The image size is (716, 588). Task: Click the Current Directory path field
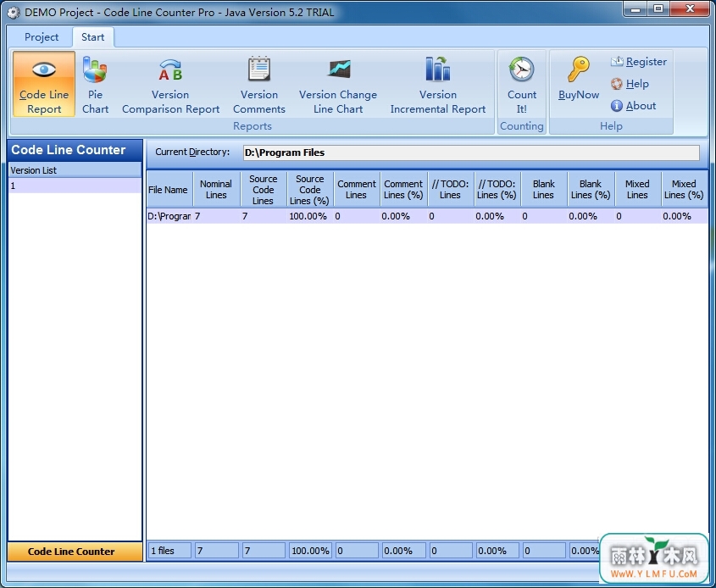click(x=471, y=153)
